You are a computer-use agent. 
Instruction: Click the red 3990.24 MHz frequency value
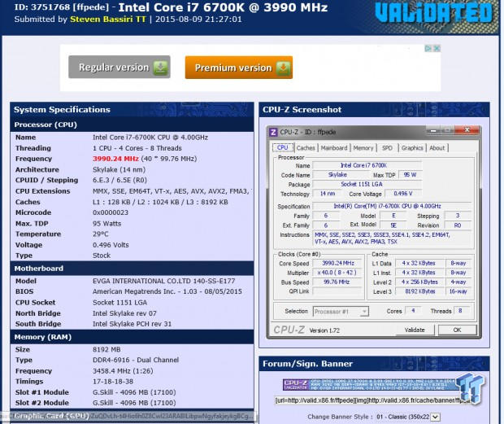[x=115, y=159]
